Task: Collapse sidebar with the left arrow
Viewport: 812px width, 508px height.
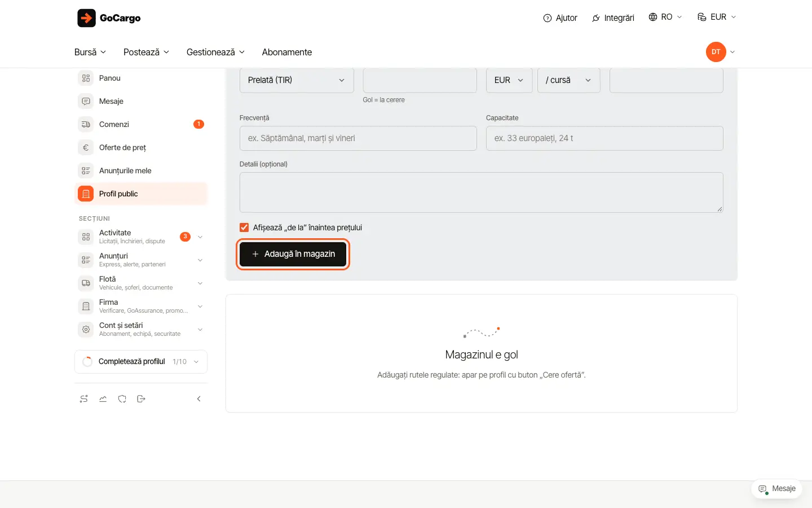Action: point(198,399)
